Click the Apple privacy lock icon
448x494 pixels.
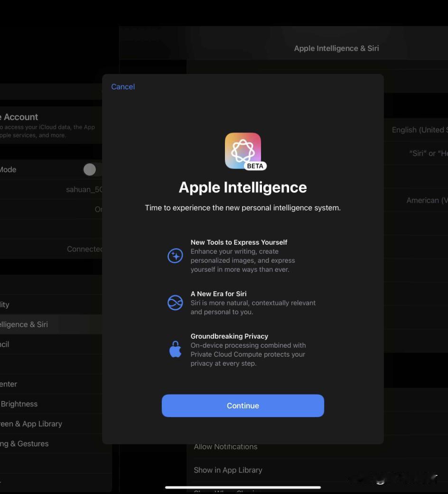coord(175,350)
